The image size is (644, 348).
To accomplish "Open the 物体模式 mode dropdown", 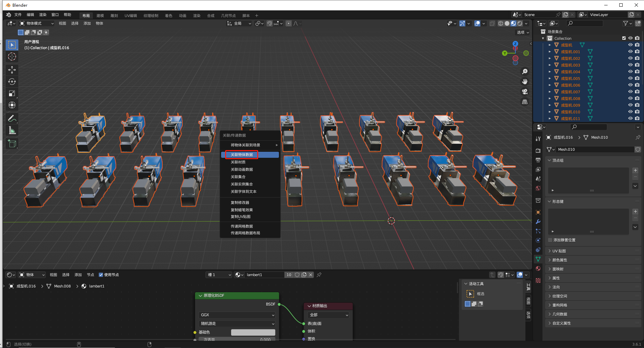I will click(x=36, y=23).
